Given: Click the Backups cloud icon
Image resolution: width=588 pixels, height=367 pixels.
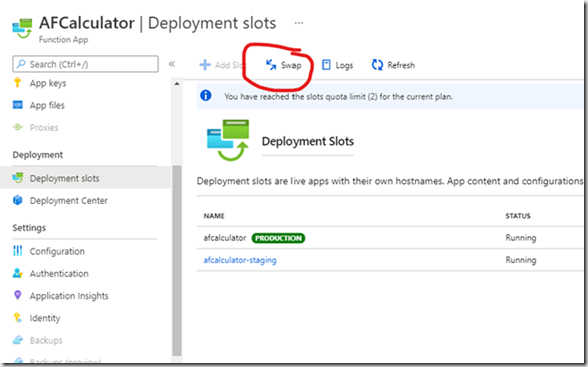Looking at the screenshot, I should click(18, 340).
